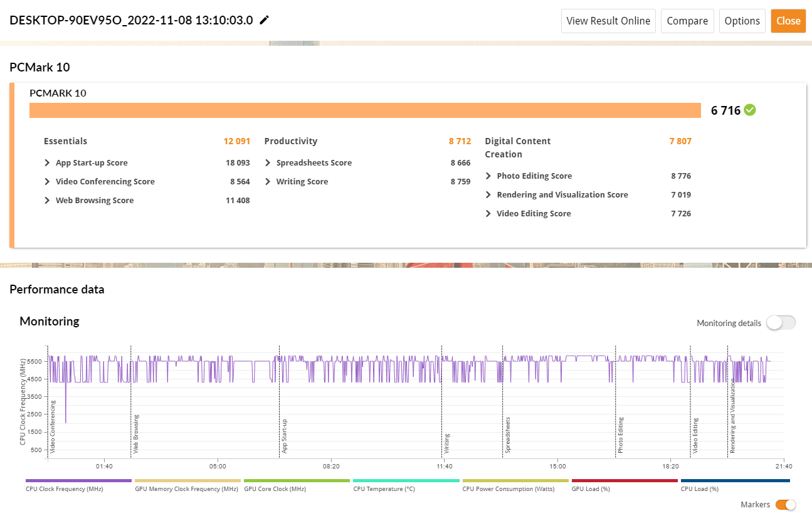Click the Writing chart marker
The image size is (812, 523).
(446, 443)
